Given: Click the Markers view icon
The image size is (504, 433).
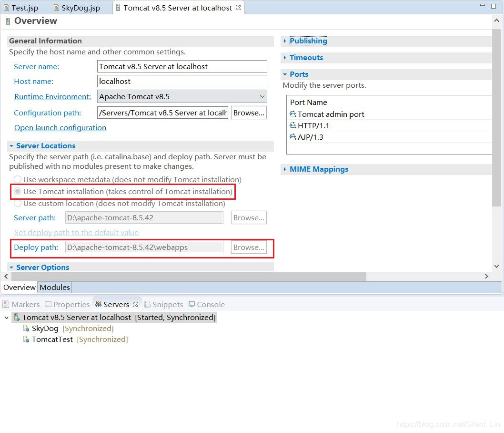Looking at the screenshot, I should click(x=6, y=304).
